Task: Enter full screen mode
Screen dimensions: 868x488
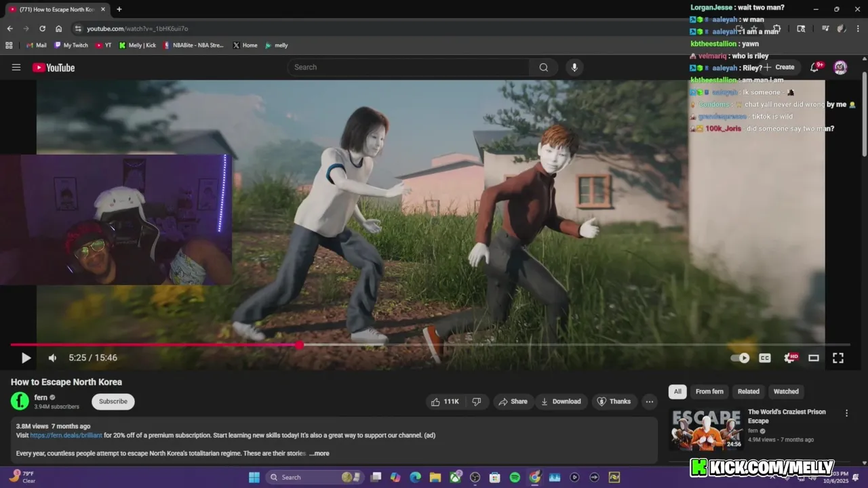Action: (x=838, y=358)
